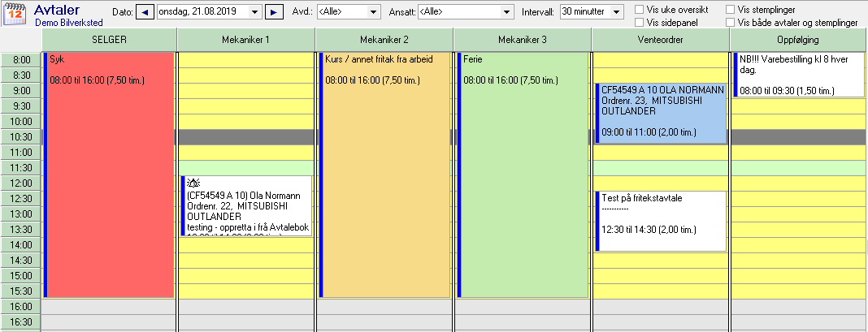This screenshot has height=332, width=868.
Task: Select Oppfølging empty slot at 12:00
Action: coord(798,183)
